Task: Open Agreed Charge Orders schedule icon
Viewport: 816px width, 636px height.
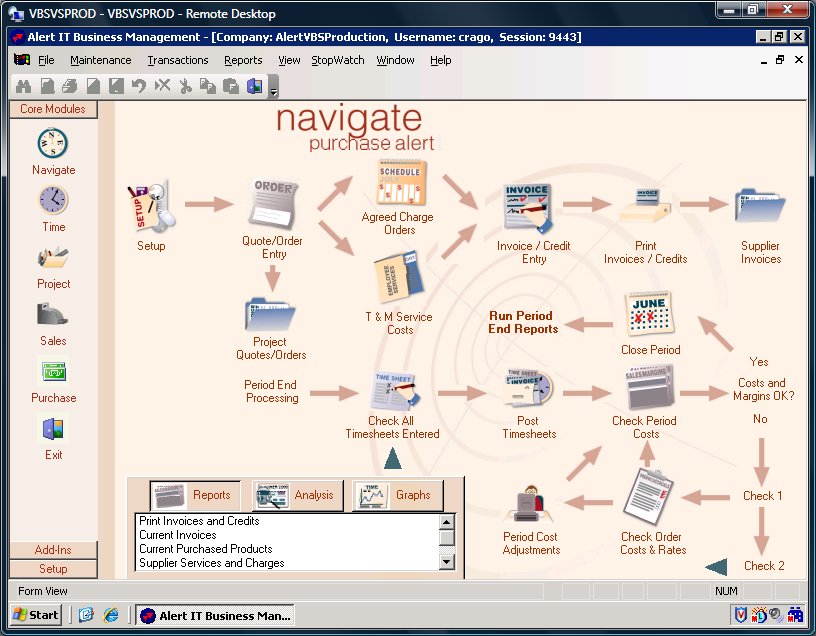Action: pos(400,183)
